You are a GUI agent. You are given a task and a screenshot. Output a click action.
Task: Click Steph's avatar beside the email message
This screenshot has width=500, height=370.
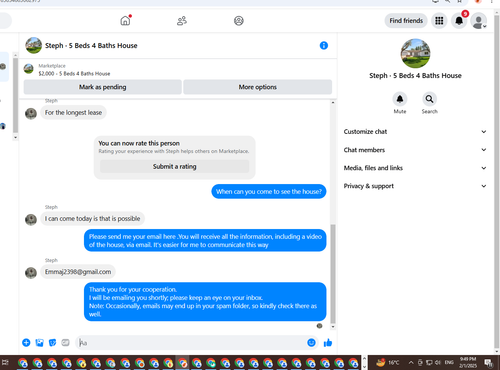tap(31, 273)
